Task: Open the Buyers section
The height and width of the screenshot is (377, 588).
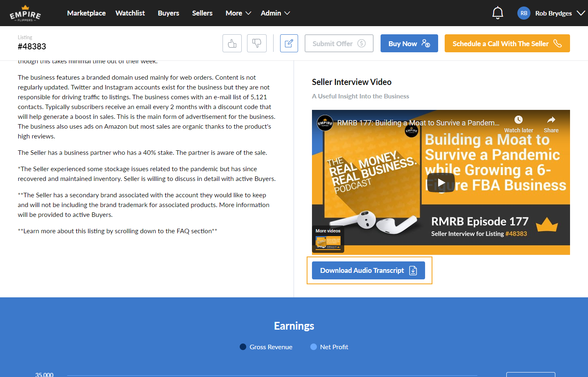Action: (x=169, y=13)
